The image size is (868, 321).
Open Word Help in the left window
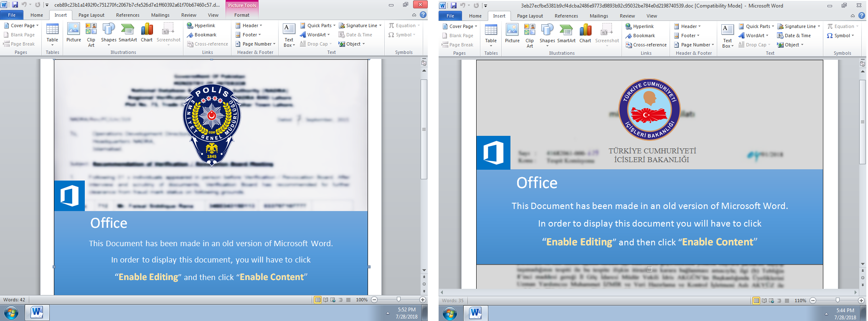423,15
